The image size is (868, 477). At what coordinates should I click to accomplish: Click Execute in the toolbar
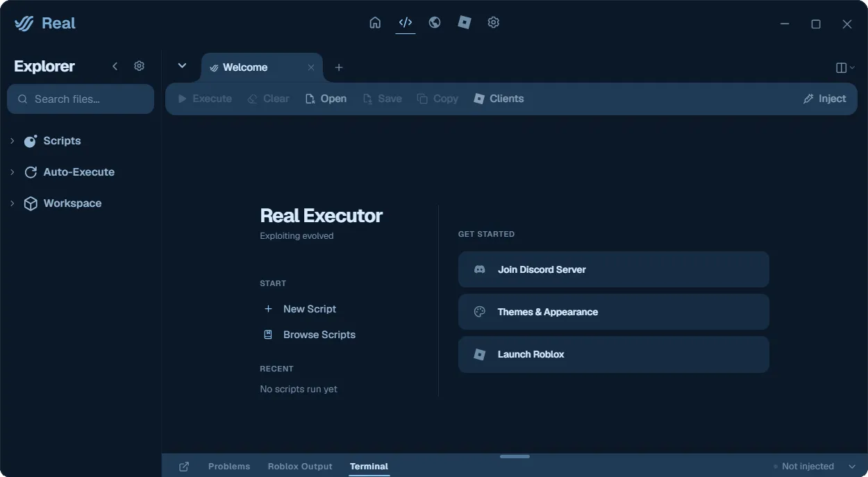(205, 99)
